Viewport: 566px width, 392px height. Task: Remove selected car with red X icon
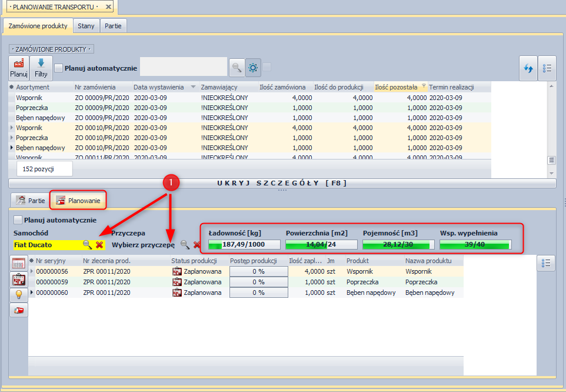(x=99, y=244)
